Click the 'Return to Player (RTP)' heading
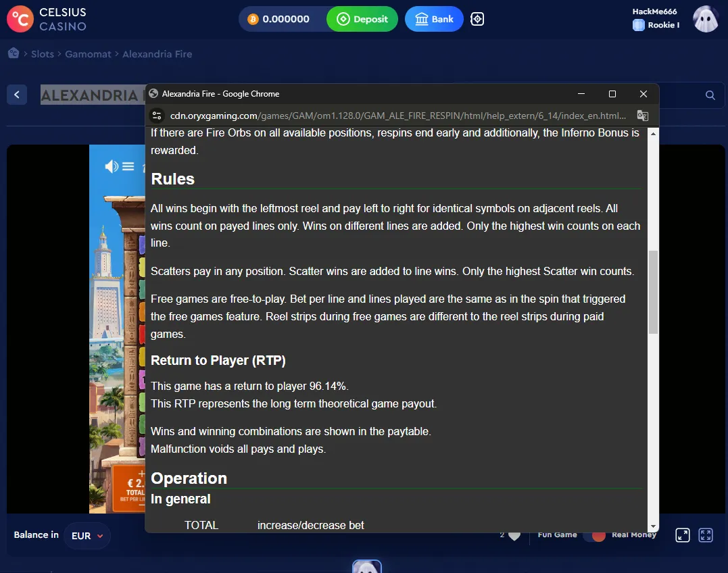The height and width of the screenshot is (573, 728). [218, 361]
